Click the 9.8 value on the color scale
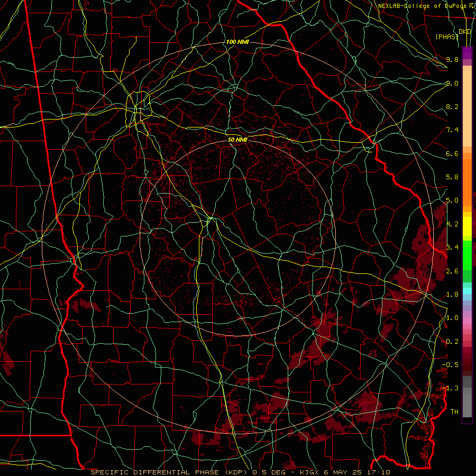Viewport: 476px width, 476px height. (x=452, y=59)
